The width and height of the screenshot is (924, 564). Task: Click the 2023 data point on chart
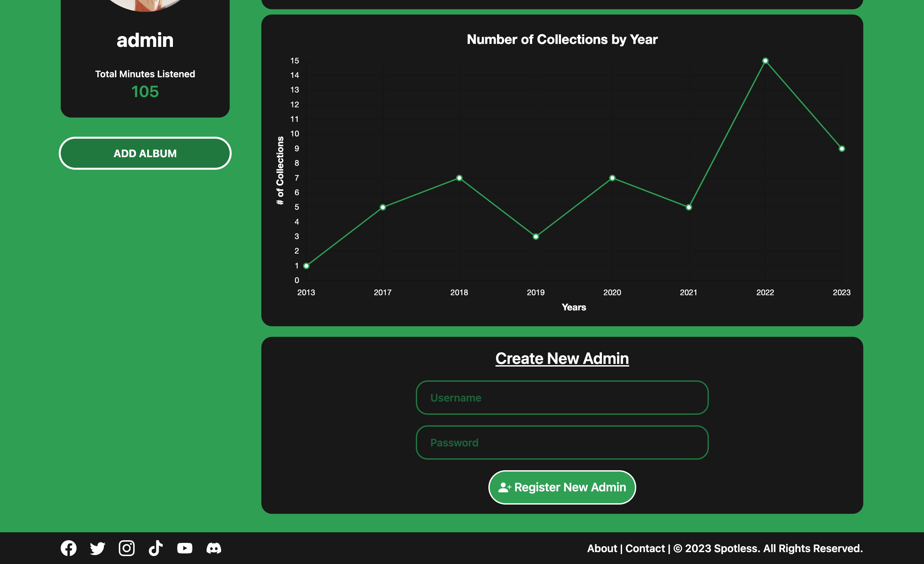(841, 149)
